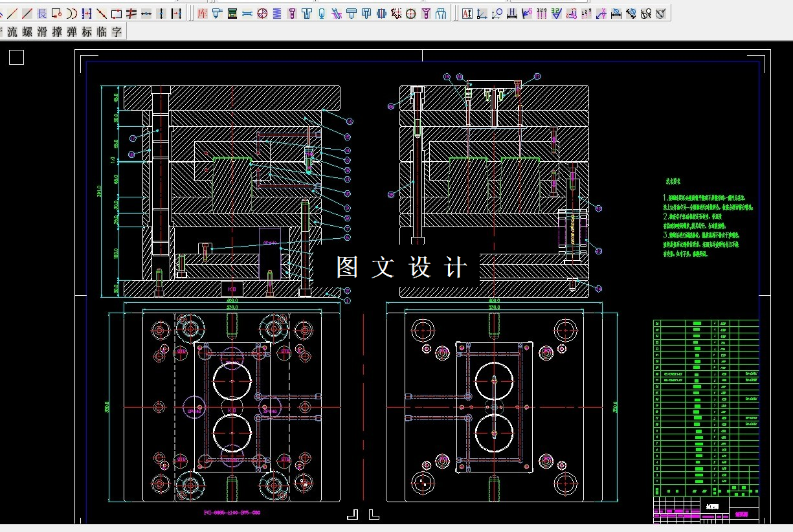Click the blue H-bars with red arrow icon

click(87, 13)
